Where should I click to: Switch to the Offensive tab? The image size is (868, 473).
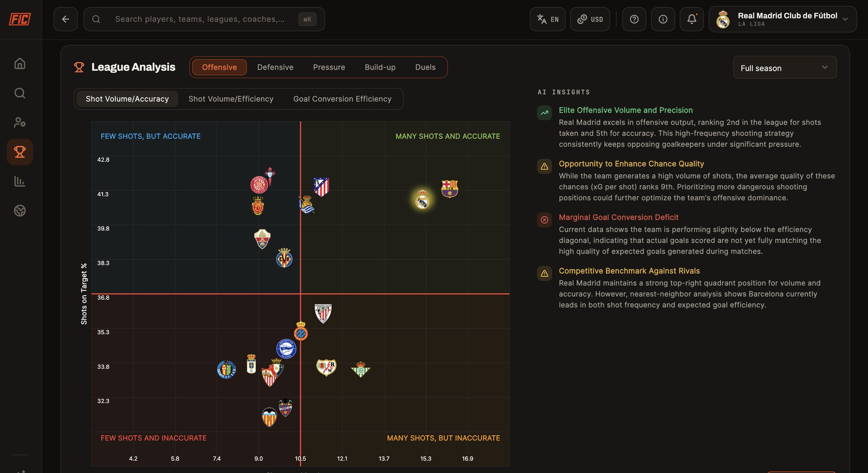pos(219,67)
